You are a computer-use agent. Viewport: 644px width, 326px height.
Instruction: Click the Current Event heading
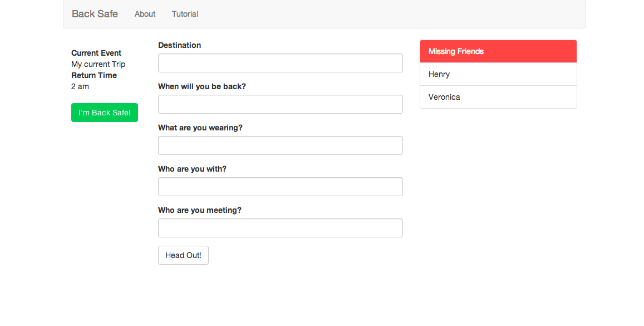[x=96, y=53]
